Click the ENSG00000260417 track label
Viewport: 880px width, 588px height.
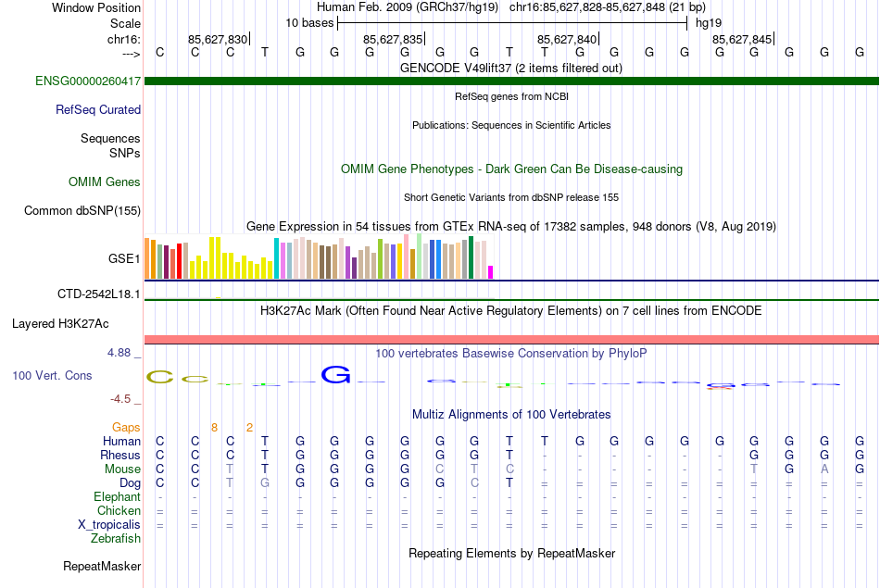click(x=88, y=81)
